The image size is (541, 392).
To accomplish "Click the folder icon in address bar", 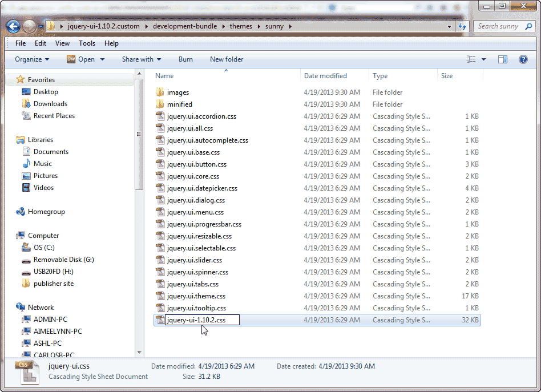I will point(51,26).
